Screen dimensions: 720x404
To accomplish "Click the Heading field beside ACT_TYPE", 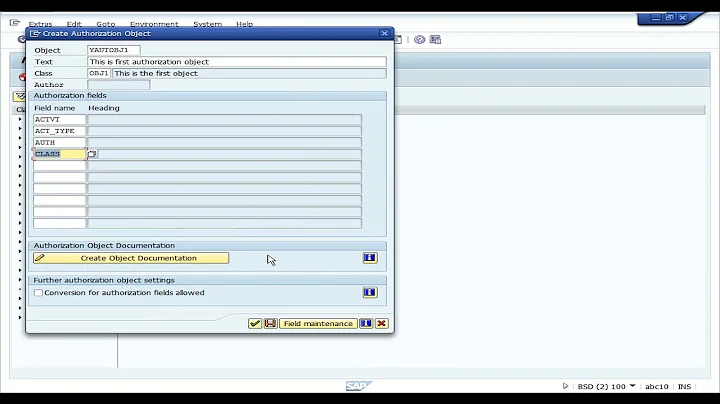I will (225, 131).
